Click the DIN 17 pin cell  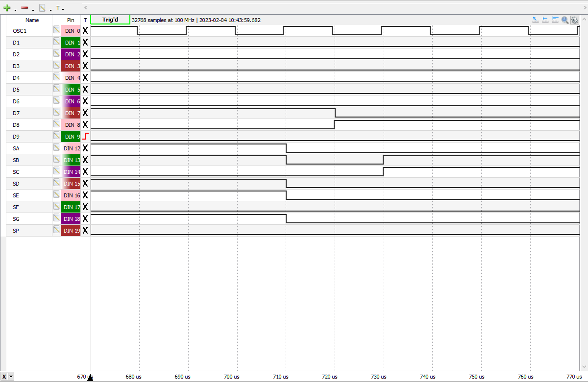click(71, 207)
